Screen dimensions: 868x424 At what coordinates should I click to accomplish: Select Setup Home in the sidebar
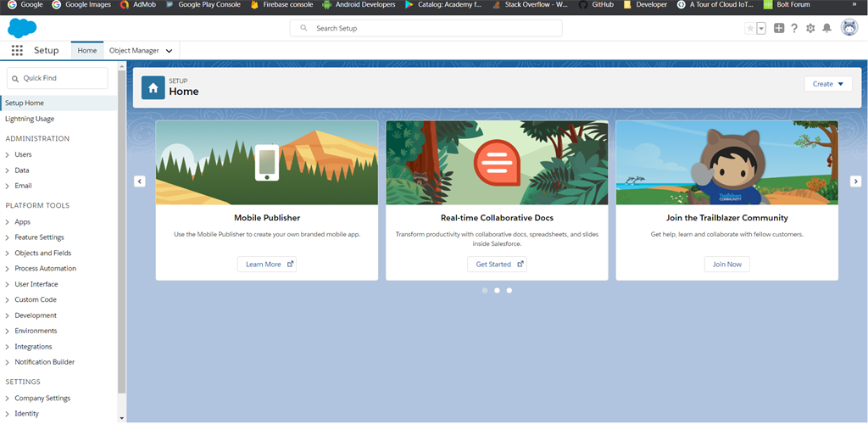click(58, 103)
